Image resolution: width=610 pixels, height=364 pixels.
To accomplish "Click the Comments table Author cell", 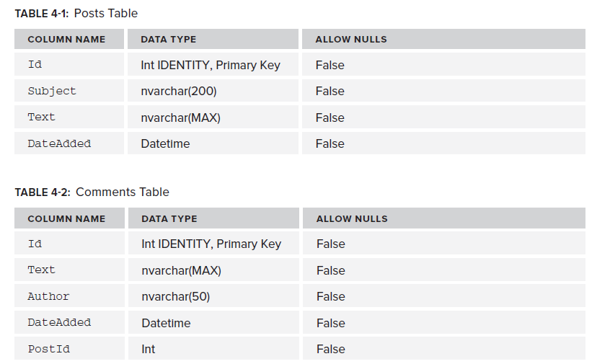I will coord(48,296).
